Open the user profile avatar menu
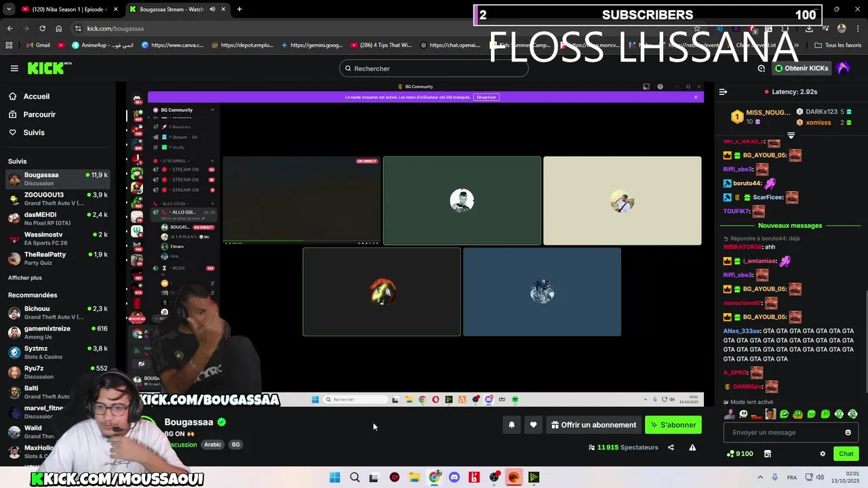This screenshot has height=488, width=868. point(843,68)
